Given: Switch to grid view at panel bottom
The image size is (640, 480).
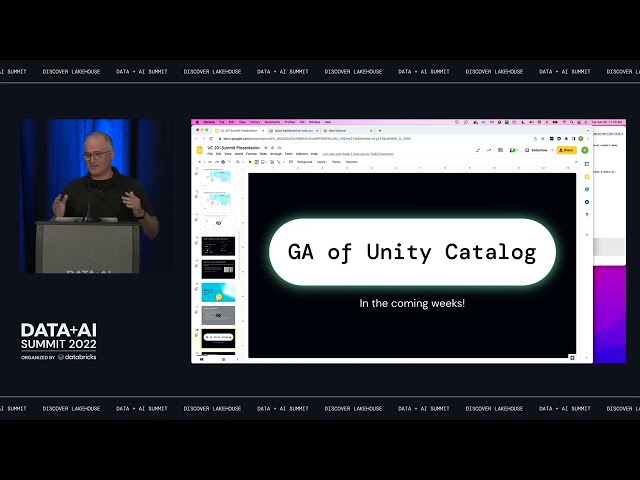Looking at the screenshot, I should [x=223, y=359].
